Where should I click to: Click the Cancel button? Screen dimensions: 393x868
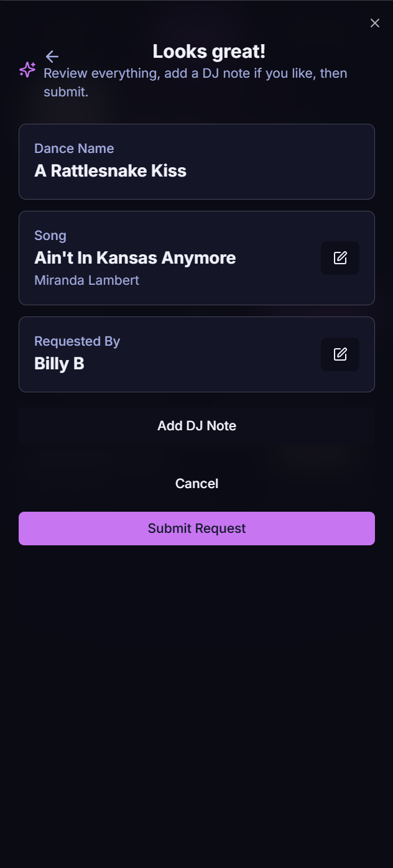[x=196, y=483]
